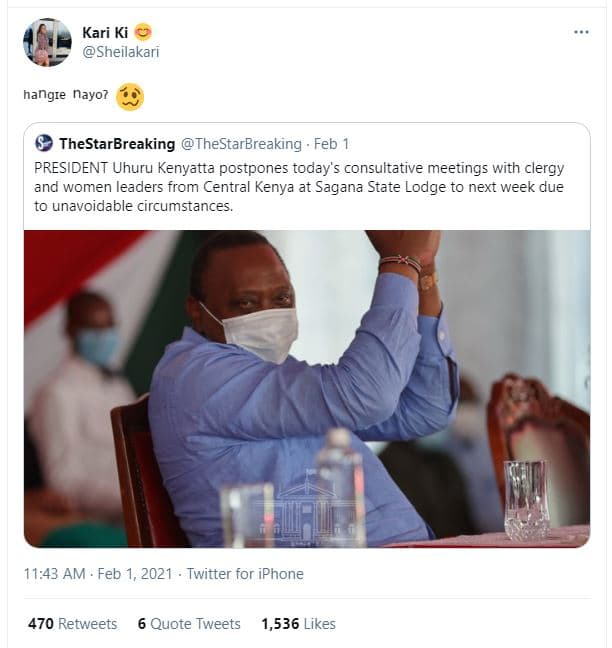
Task: Click the smiley emoji beside Kari Ki
Action: coord(143,32)
